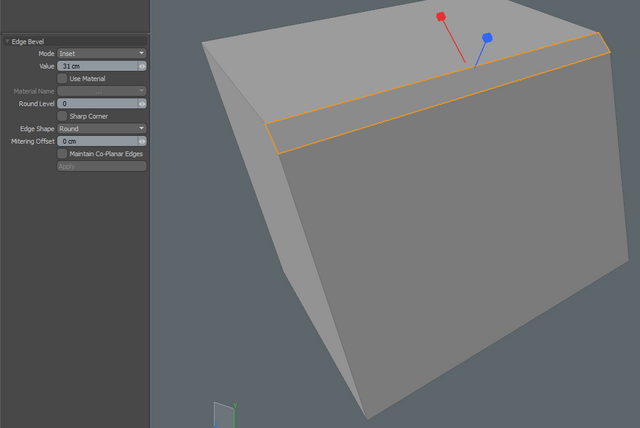This screenshot has height=428, width=640.
Task: Click the Round Level slider arrows icon
Action: click(142, 104)
